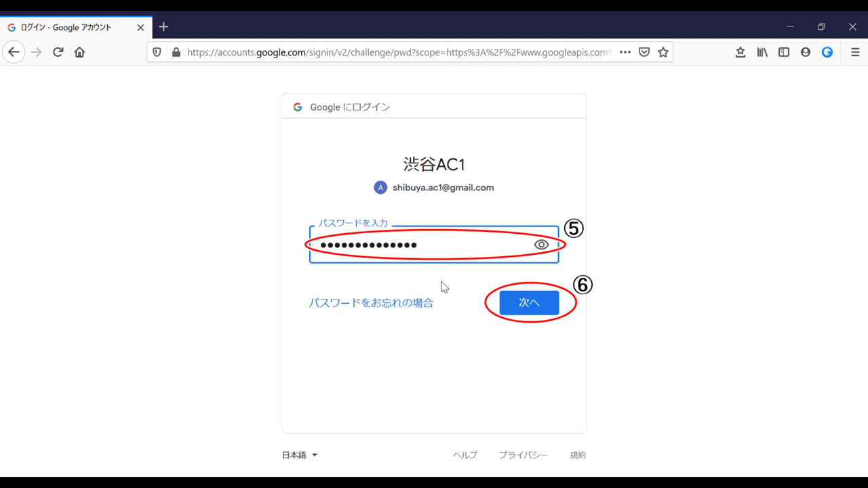The height and width of the screenshot is (488, 868).
Task: Reload the current page
Action: tap(58, 52)
